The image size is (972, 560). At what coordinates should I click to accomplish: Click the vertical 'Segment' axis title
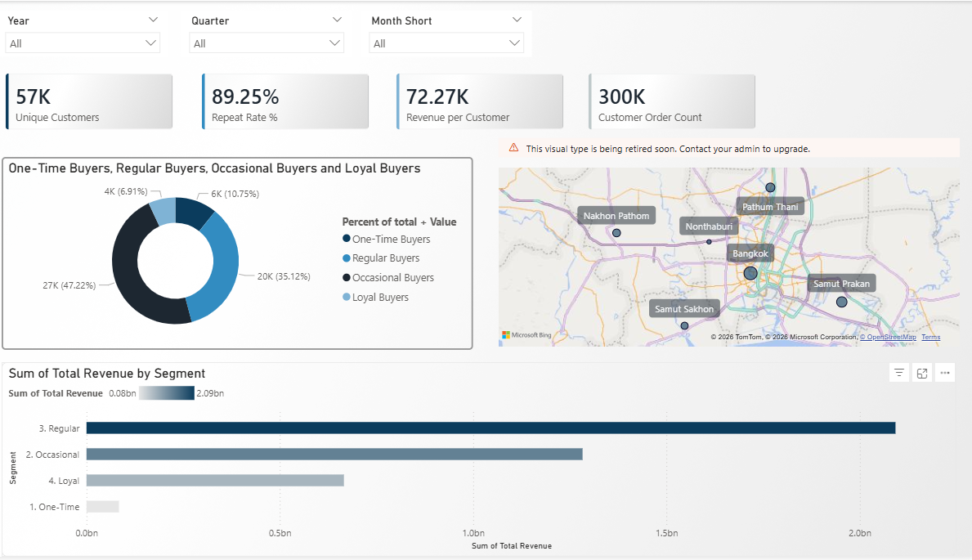(13, 468)
